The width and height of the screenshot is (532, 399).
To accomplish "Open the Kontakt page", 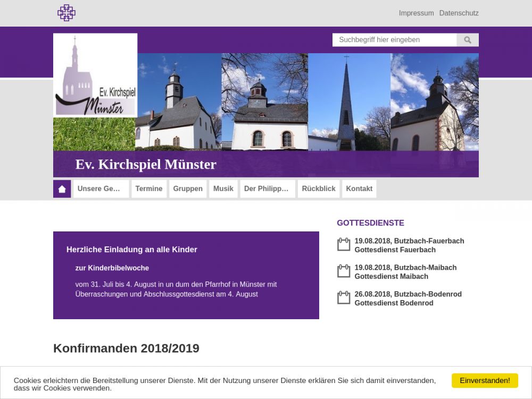I will coord(359,189).
